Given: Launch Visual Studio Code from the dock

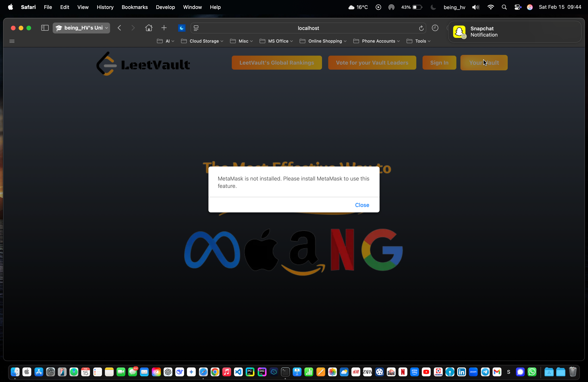Looking at the screenshot, I should (238, 372).
